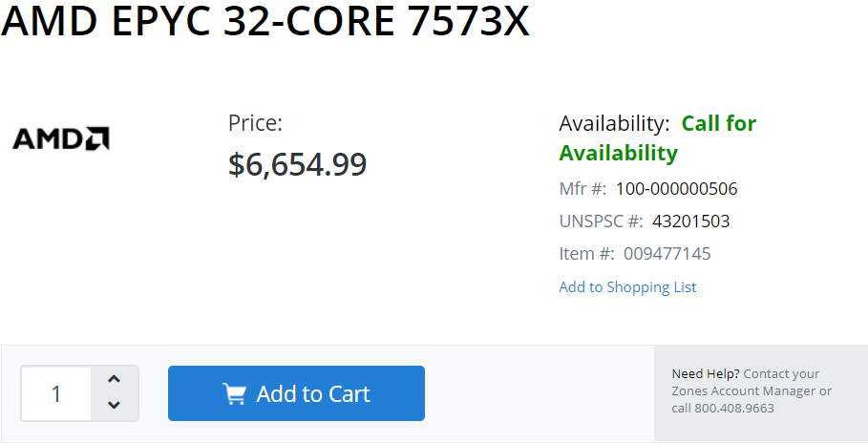Screen dimensions: 868x443
Task: Click the Availability label
Action: pos(614,123)
